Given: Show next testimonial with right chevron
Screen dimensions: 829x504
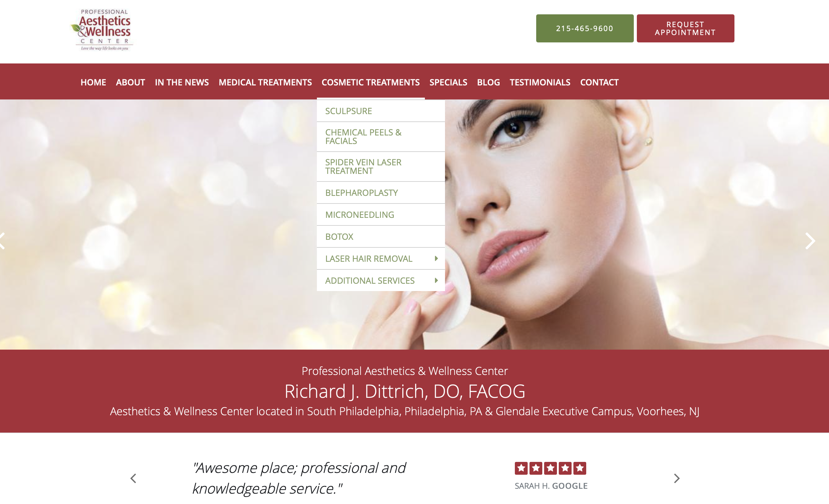Looking at the screenshot, I should (676, 478).
